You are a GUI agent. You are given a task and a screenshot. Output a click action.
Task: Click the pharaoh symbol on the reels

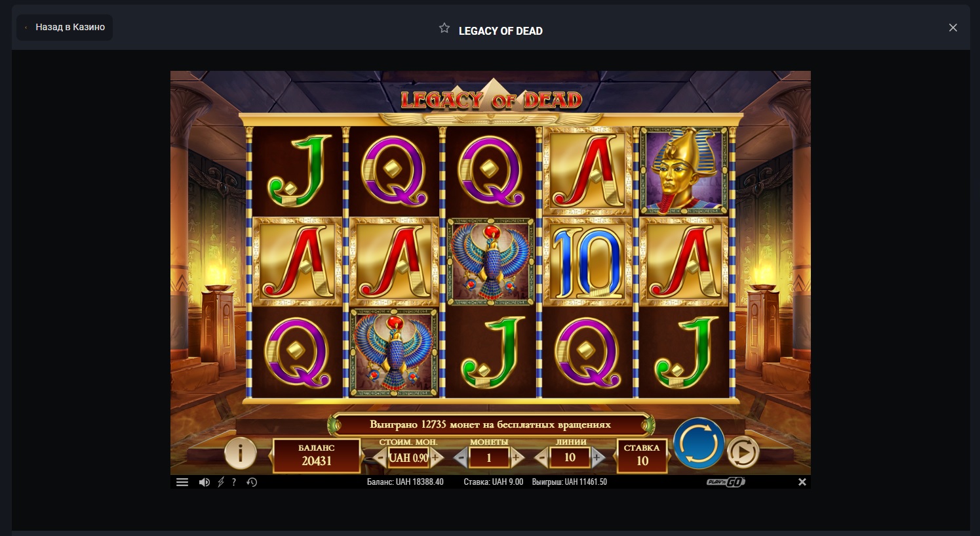(x=684, y=172)
